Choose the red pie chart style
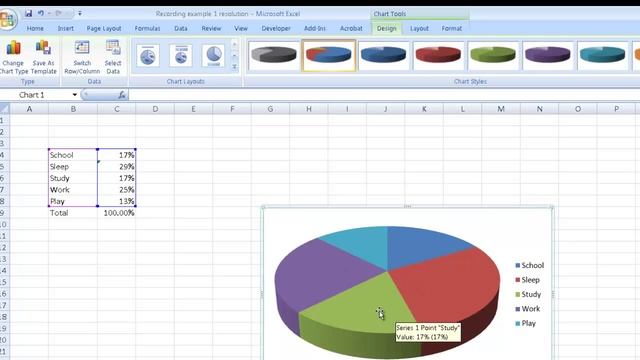640x360 pixels. 438,55
